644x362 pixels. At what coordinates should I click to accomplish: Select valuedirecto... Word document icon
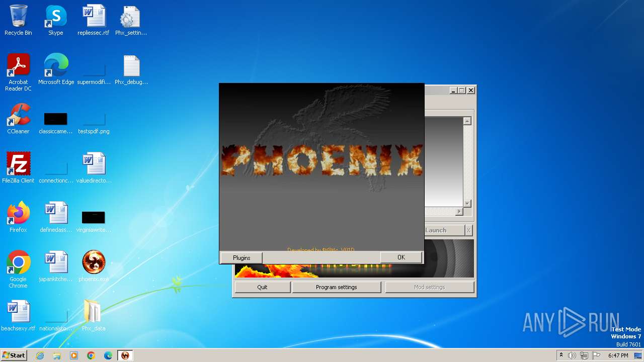94,168
